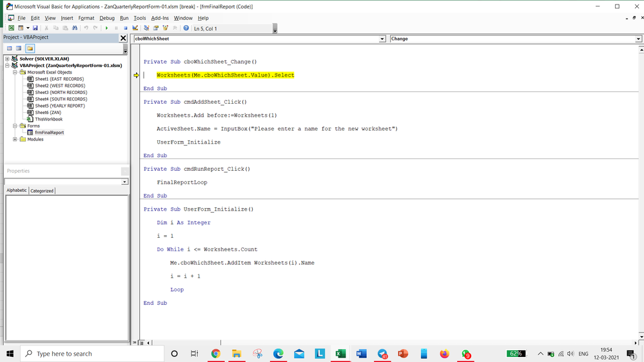Screen dimensions: 644x362
Task: Click the View Object icon in Project panel
Action: 19,48
